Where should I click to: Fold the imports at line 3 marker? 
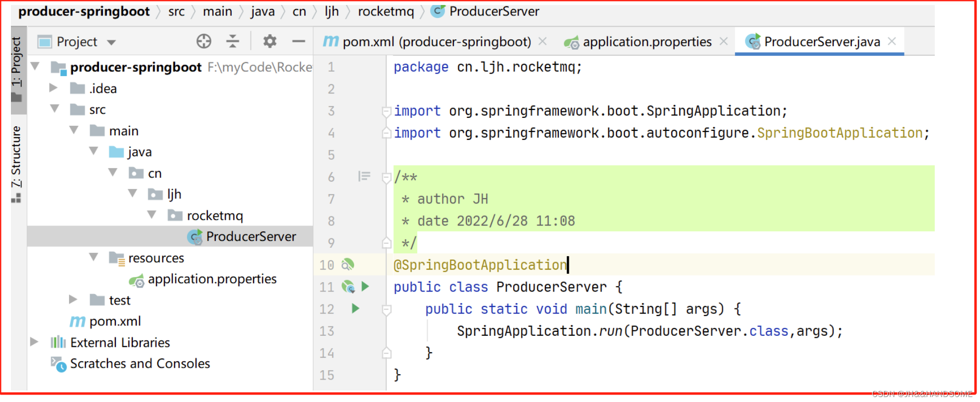coord(386,111)
